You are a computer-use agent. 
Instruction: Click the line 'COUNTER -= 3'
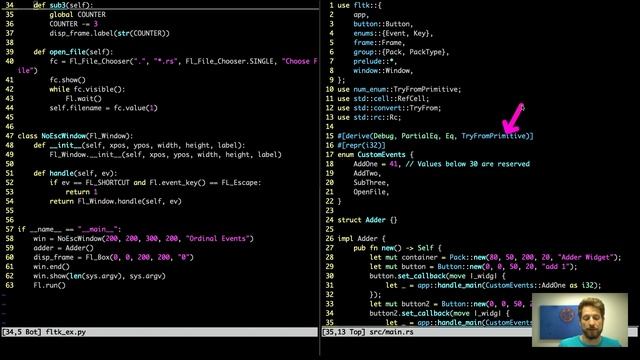click(73, 24)
